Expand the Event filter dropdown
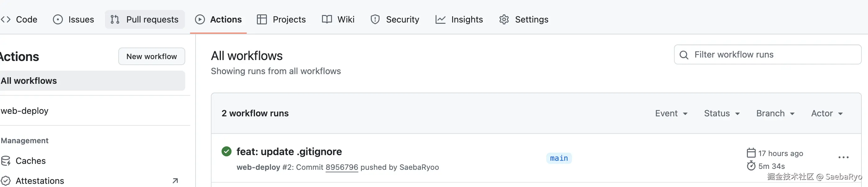This screenshot has width=868, height=187. 671,114
